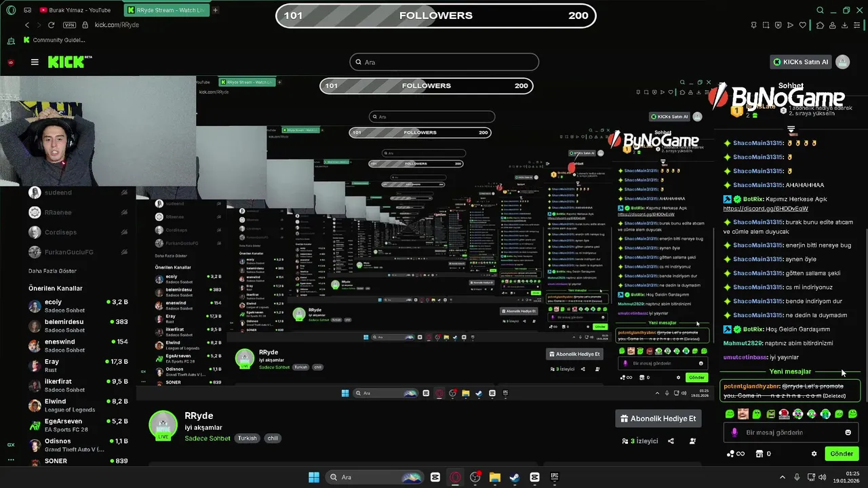Image resolution: width=868 pixels, height=488 pixels.
Task: Focus the Bir mesaj gönderin chat field
Action: (790, 432)
